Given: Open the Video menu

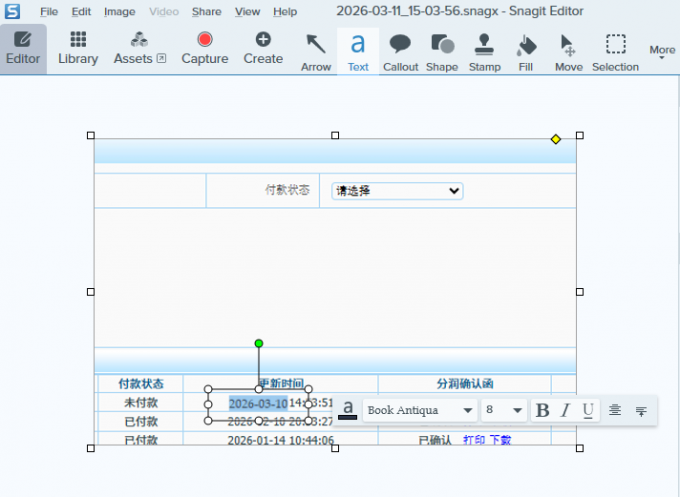Looking at the screenshot, I should [164, 12].
